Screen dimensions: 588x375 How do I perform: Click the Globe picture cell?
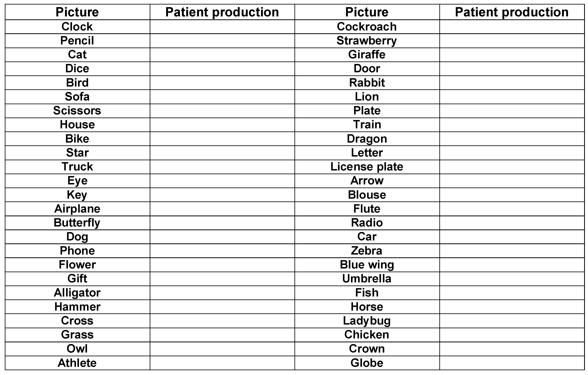pyautogui.click(x=367, y=363)
